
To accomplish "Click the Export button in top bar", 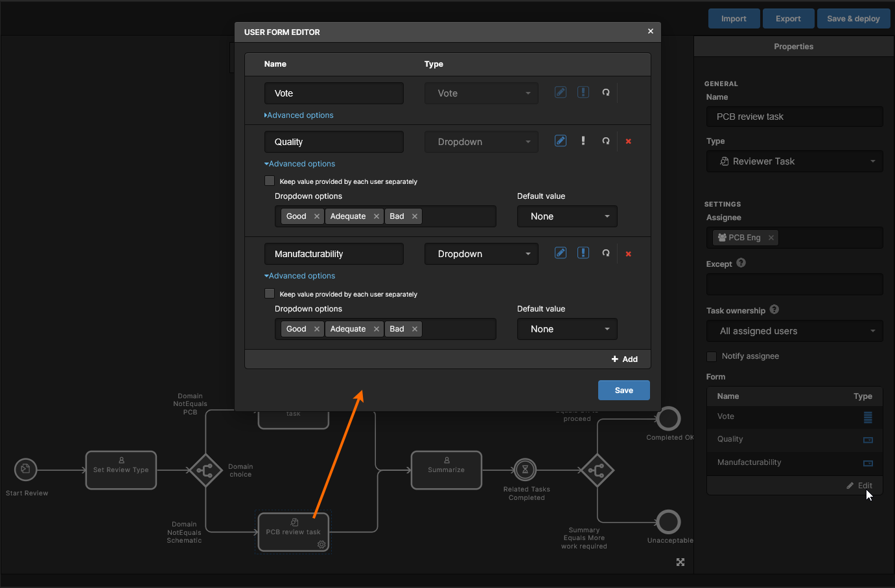I will tap(788, 19).
